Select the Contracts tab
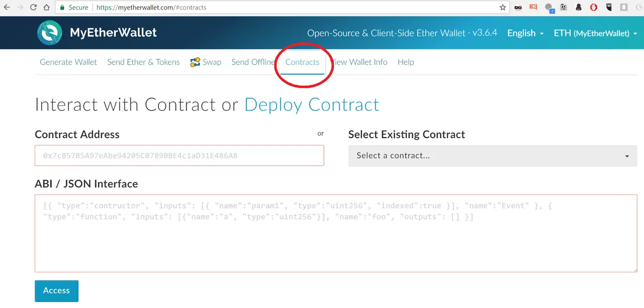 [302, 62]
